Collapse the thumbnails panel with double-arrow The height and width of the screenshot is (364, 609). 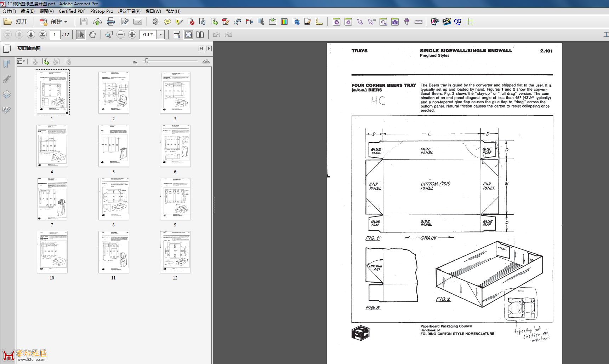tap(201, 48)
